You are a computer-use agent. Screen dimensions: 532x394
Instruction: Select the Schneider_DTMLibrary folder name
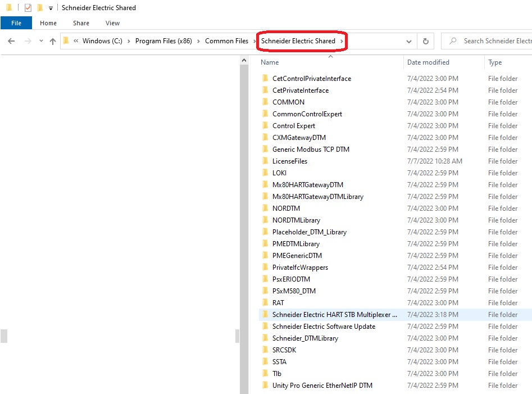point(306,338)
